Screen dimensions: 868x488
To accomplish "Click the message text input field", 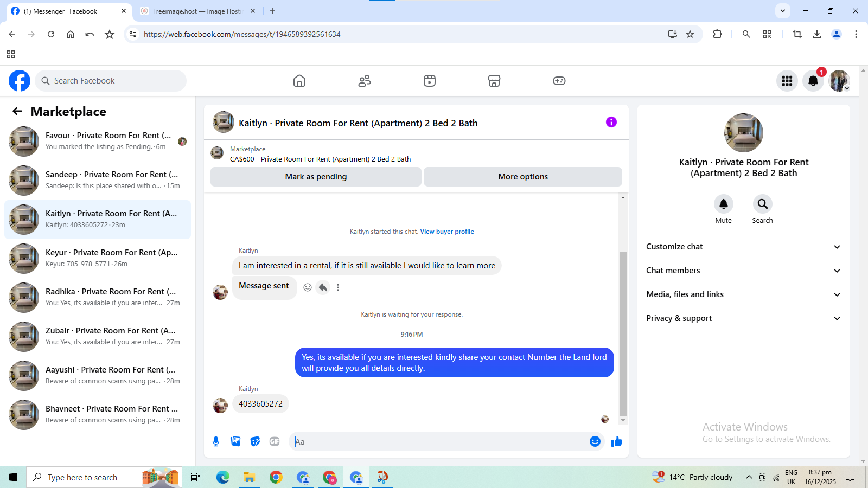I will [439, 441].
